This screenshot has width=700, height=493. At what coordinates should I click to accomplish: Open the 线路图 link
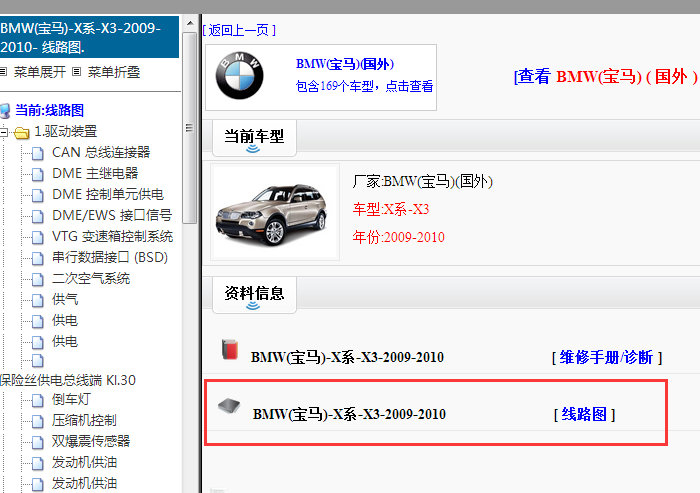(584, 414)
